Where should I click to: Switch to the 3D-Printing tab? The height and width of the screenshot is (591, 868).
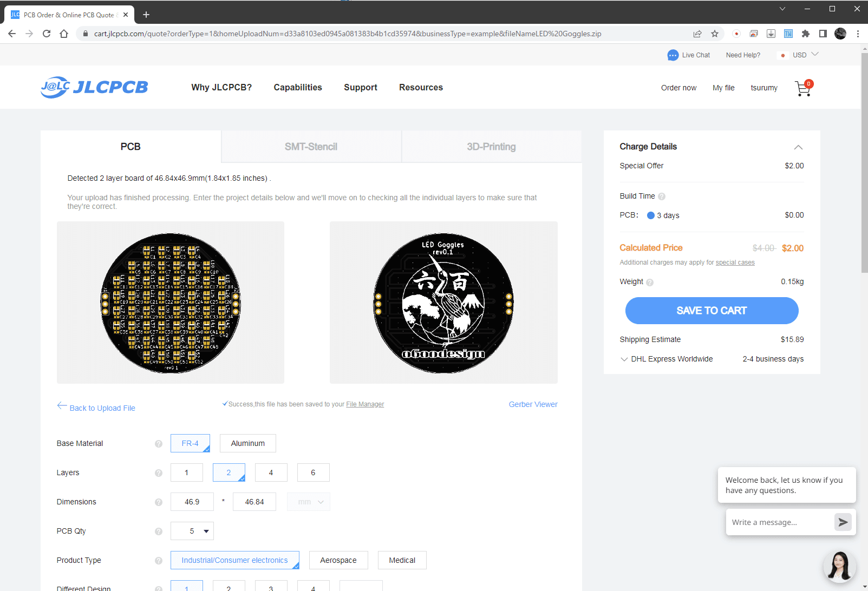pos(492,147)
